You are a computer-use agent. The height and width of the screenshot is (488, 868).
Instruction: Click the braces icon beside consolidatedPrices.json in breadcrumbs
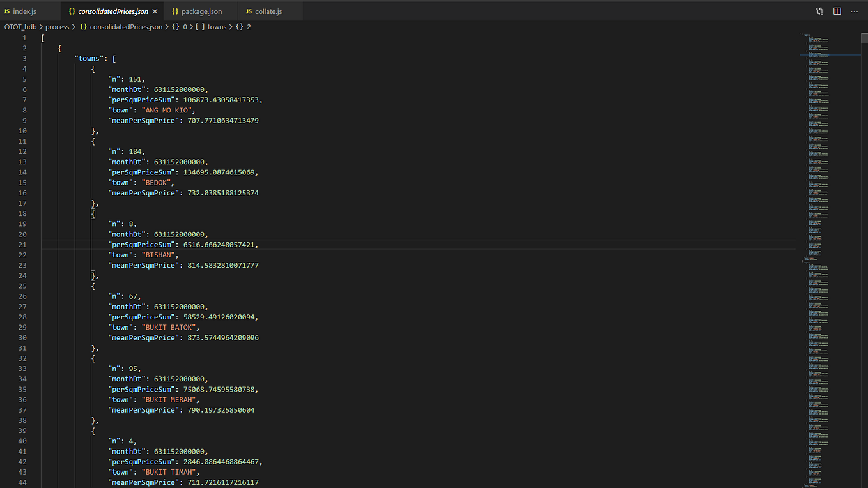(83, 27)
